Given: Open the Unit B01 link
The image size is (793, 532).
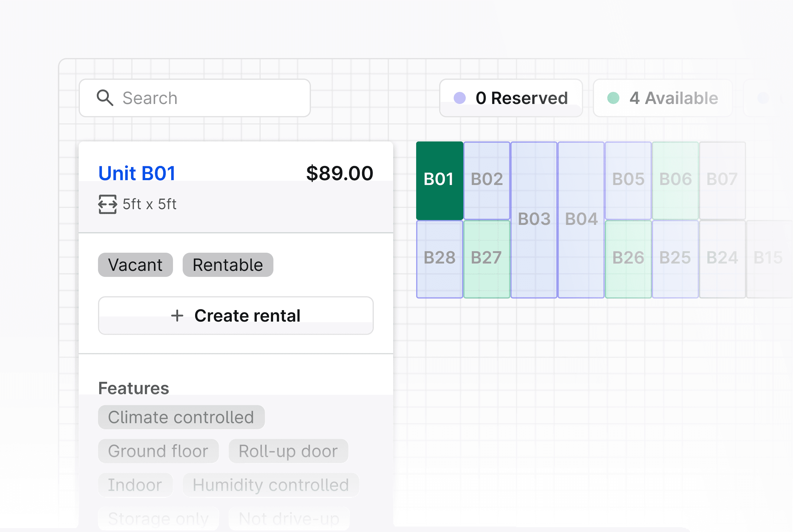Looking at the screenshot, I should (137, 173).
